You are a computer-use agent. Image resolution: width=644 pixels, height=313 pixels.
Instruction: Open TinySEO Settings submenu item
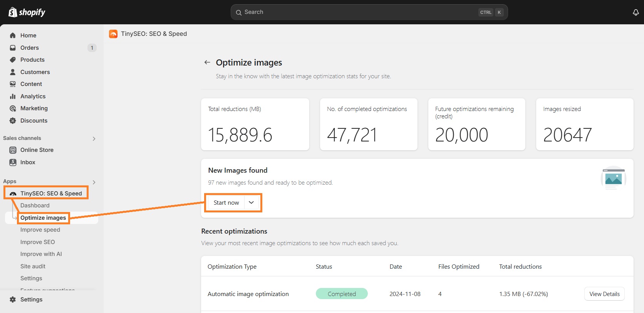[31, 278]
